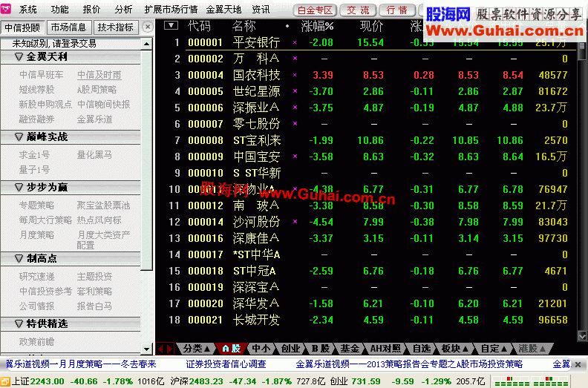
Task: Select the AH对照 bottom tab
Action: click(385, 349)
